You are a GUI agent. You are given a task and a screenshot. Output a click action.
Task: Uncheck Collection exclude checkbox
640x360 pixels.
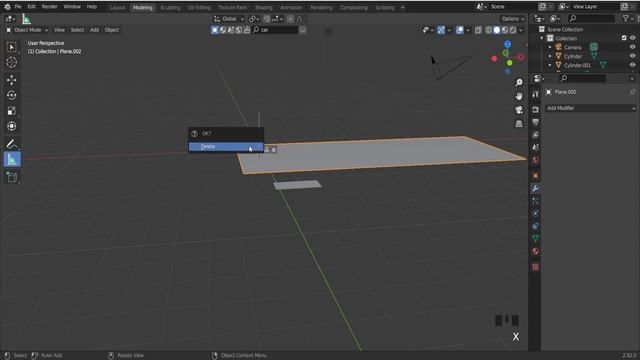click(624, 38)
